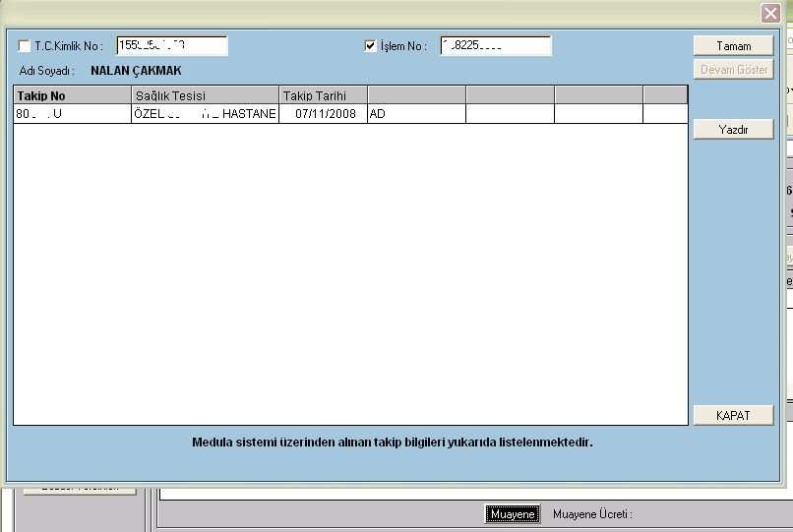This screenshot has height=532, width=793.
Task: Enable the T.C.Kimlik No checkbox
Action: 25,46
